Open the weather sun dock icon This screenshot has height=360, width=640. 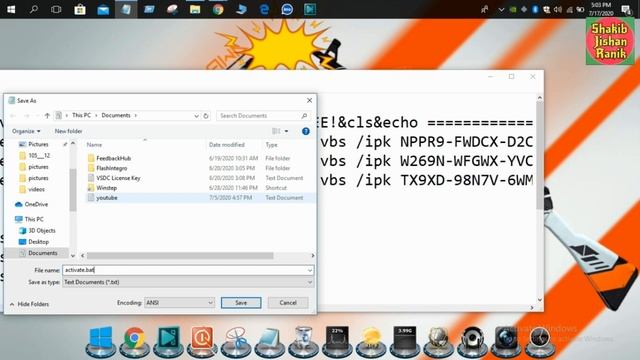371,341
